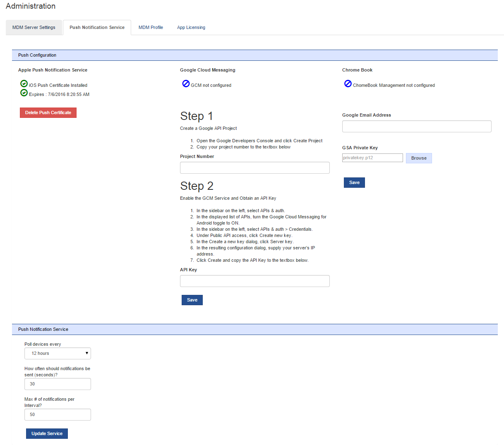Screen dimensions: 504x445
Task: Click the privatekey.p12 file path field
Action: click(x=372, y=158)
